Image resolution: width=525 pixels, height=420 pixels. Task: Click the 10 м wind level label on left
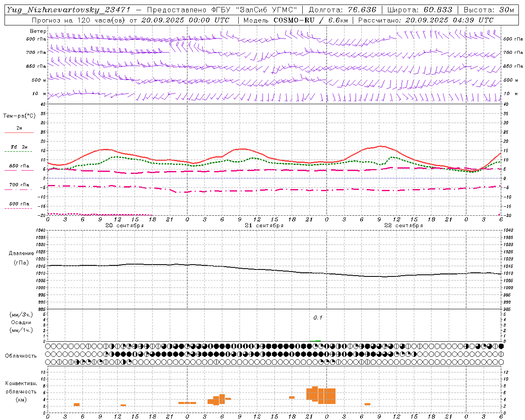[39, 94]
